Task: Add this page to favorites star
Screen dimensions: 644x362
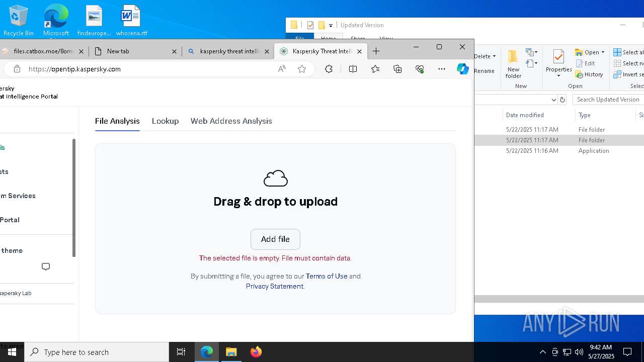Action: click(302, 69)
